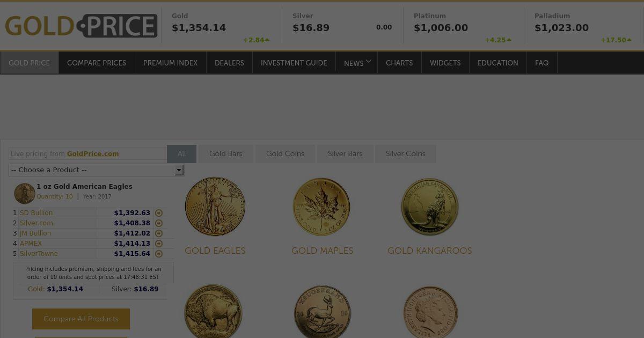Click the Compare All Products button
644x338 pixels.
coord(81,319)
